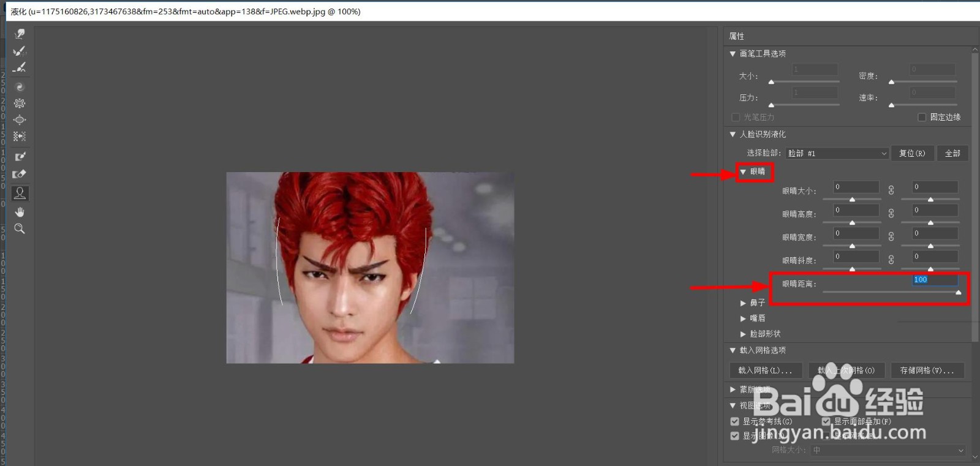Open the 选择脸部 dropdown showing 脸部 #1
The image size is (980, 466).
[x=837, y=153]
